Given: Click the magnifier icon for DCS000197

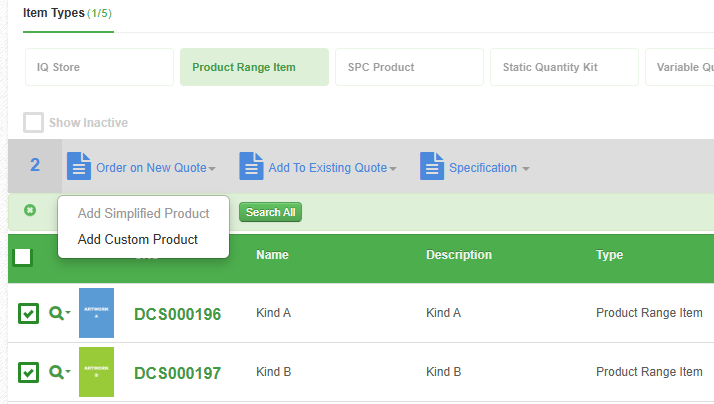Looking at the screenshot, I should coord(57,372).
